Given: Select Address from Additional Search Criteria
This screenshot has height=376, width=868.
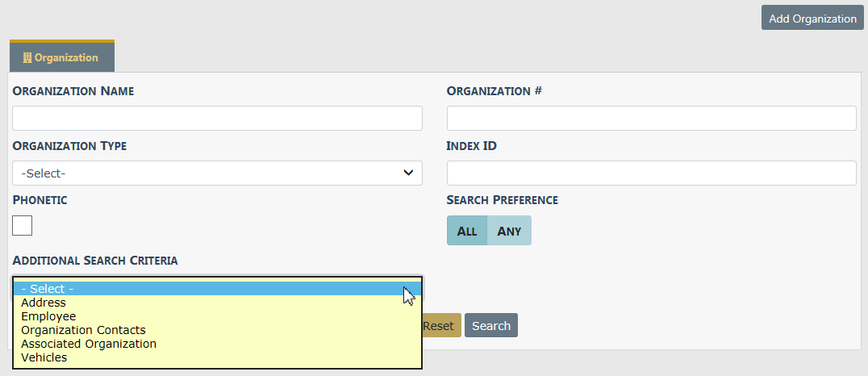Looking at the screenshot, I should tap(44, 303).
